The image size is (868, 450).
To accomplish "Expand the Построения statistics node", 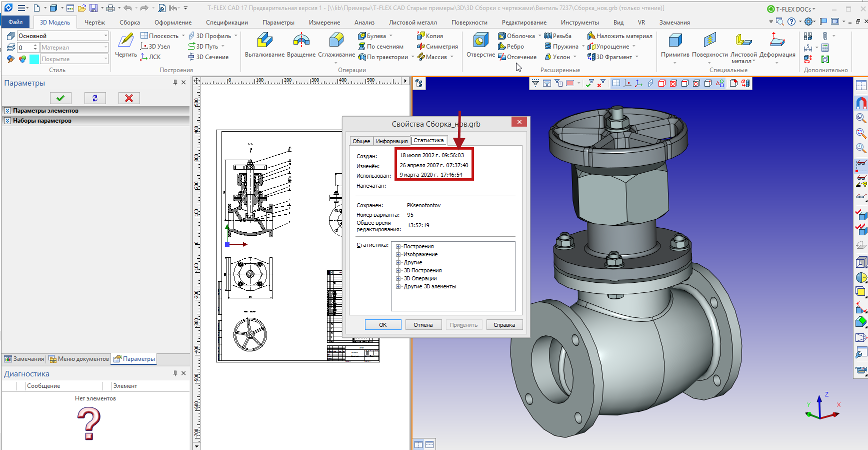I will [398, 246].
